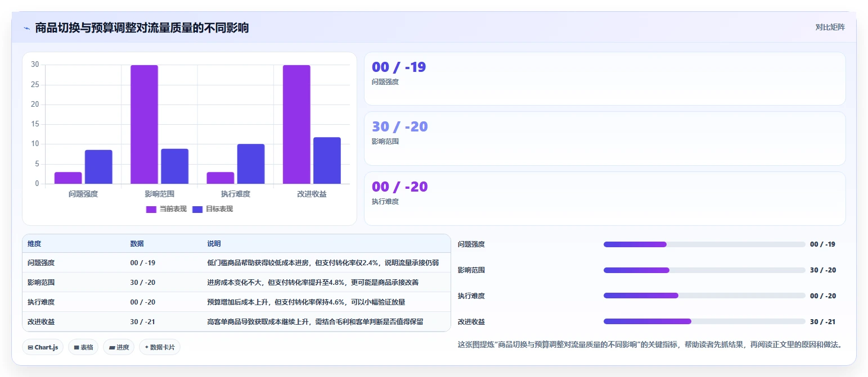Click the title 商品切换与预算调整对流量质量的不同影响

click(142, 28)
